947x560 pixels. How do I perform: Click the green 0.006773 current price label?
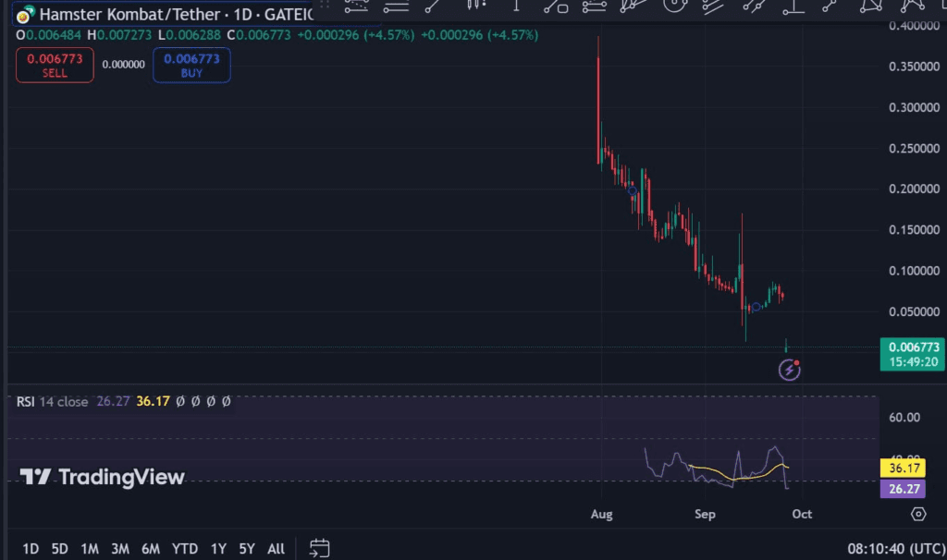click(913, 354)
